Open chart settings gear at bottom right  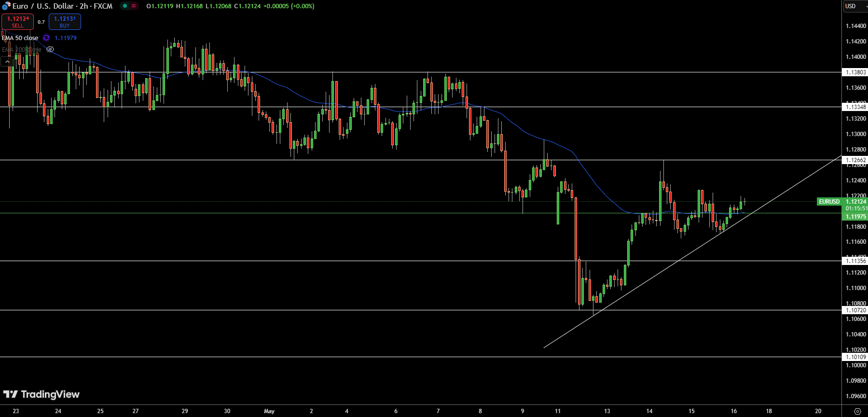[857, 411]
